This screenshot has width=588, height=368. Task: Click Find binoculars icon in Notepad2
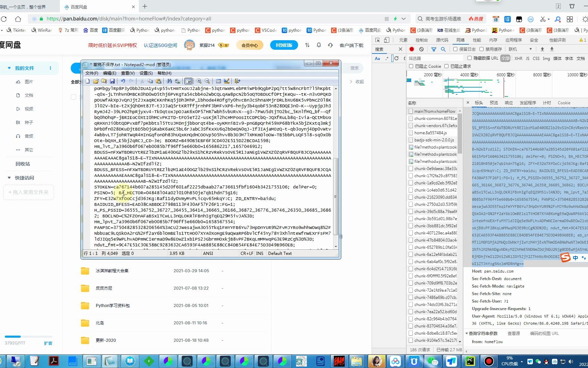coord(169,81)
